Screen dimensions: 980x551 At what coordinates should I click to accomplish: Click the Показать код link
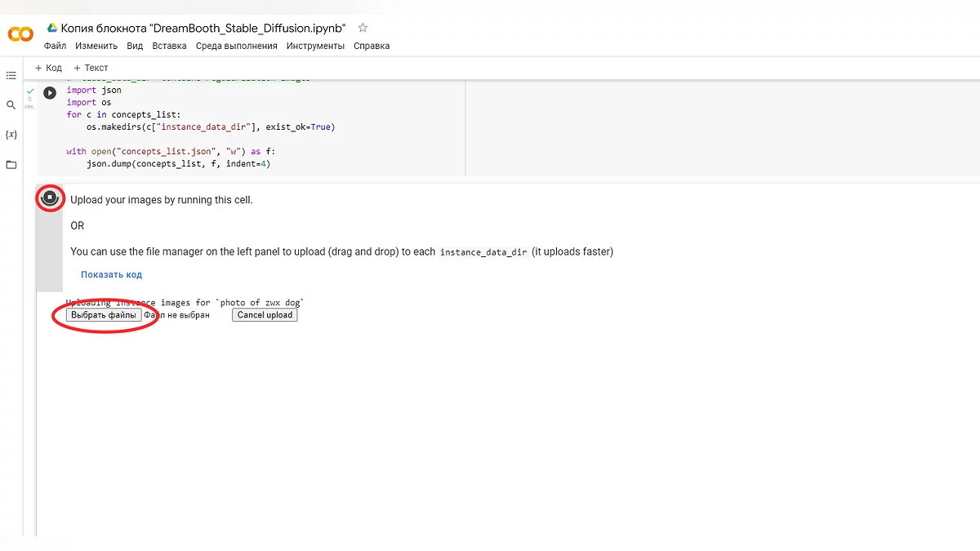111,274
